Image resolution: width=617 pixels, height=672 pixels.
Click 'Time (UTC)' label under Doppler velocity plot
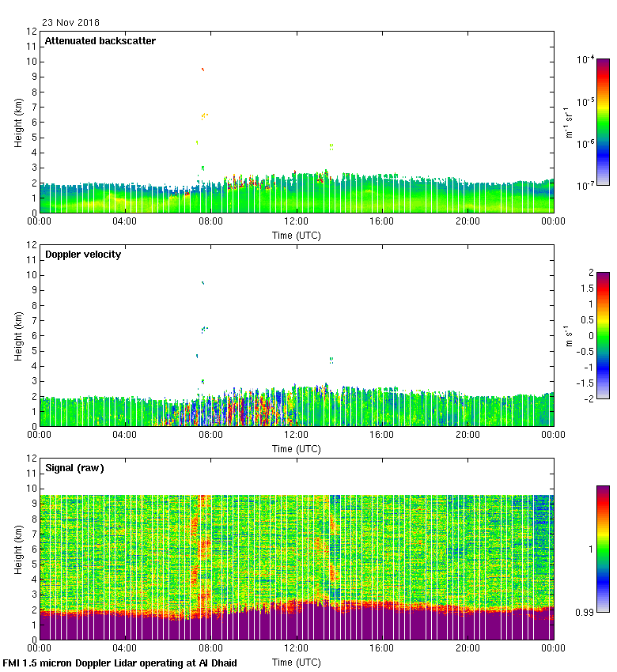[297, 448]
